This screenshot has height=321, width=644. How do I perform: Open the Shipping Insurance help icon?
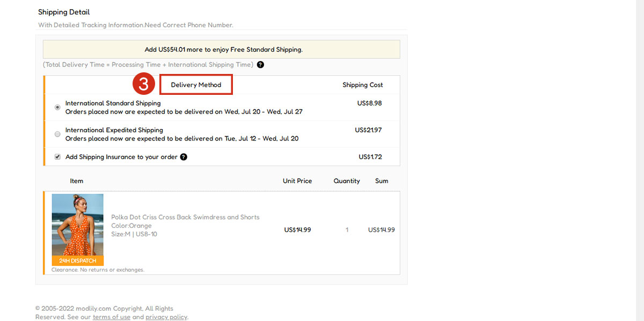[x=184, y=157]
